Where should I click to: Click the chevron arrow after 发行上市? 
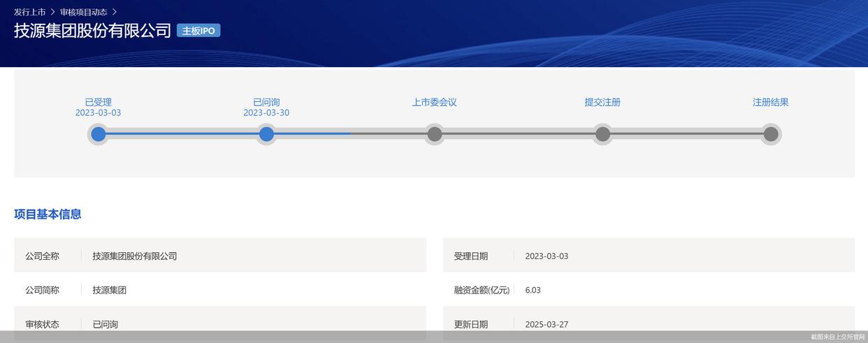tap(52, 12)
